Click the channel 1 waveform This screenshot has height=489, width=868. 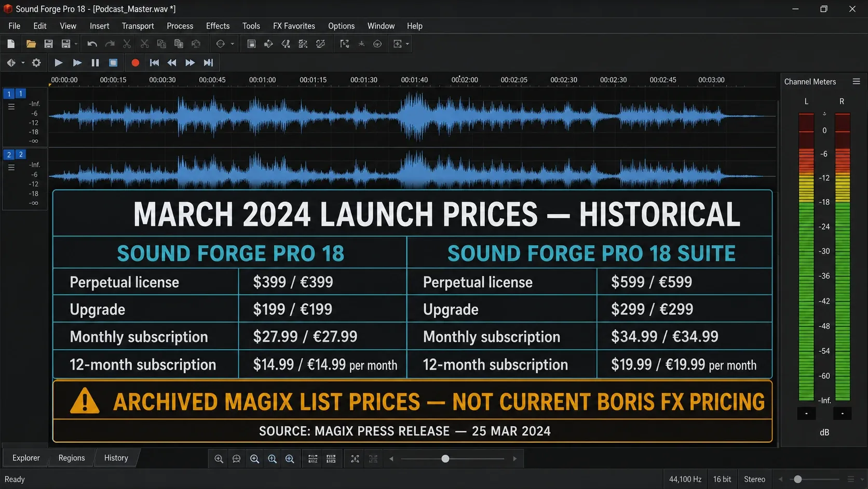pyautogui.click(x=413, y=117)
